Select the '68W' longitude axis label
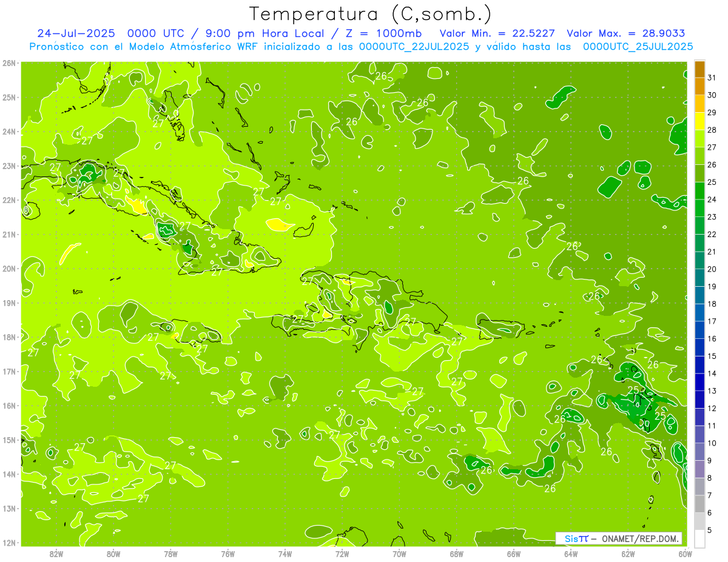Viewport: 728px width, 562px height. coord(456,554)
